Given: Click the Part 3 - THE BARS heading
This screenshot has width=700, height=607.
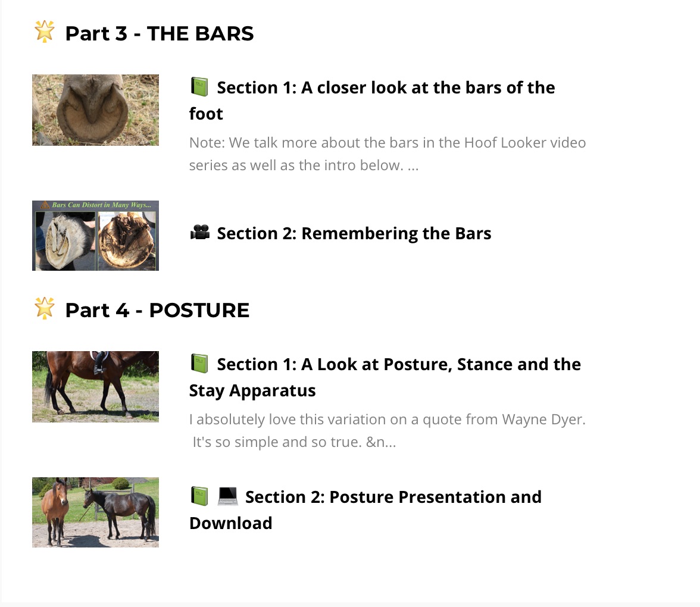Looking at the screenshot, I should pos(160,33).
